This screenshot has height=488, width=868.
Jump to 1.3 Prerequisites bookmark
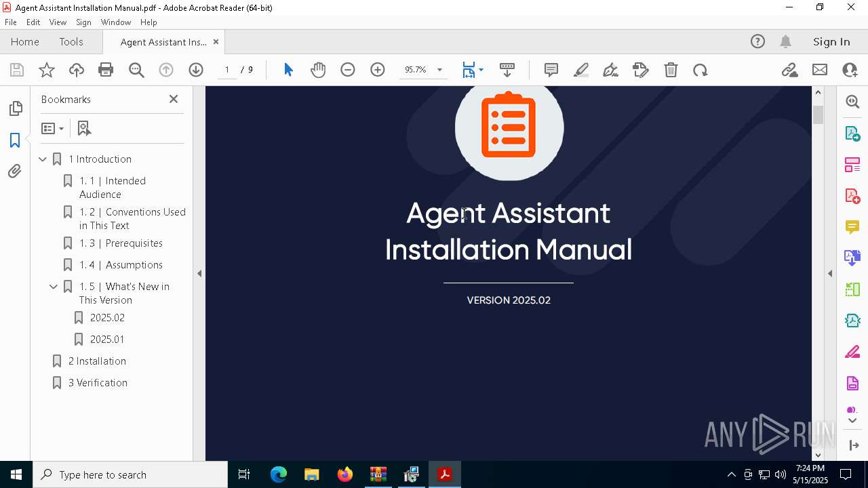[x=121, y=243]
